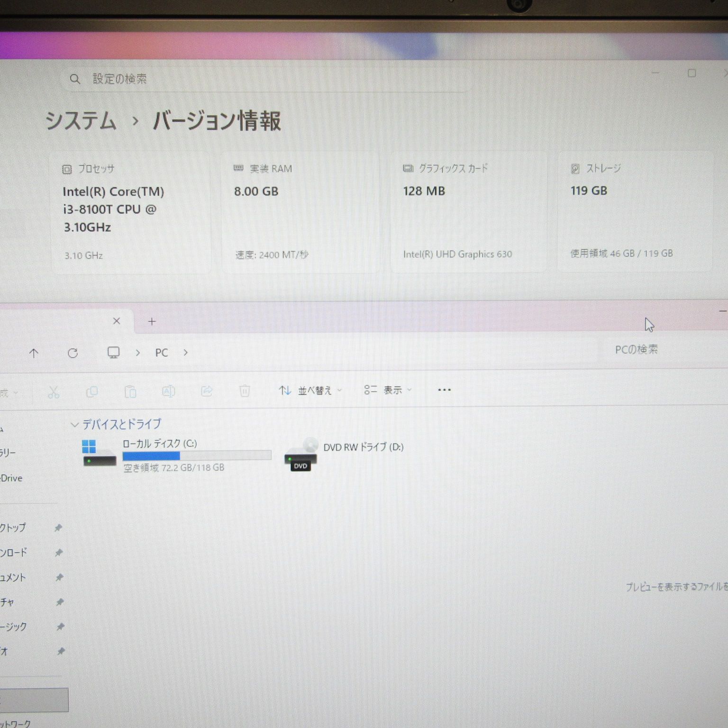Maximize the Settings window
728x728 pixels.
tap(692, 73)
